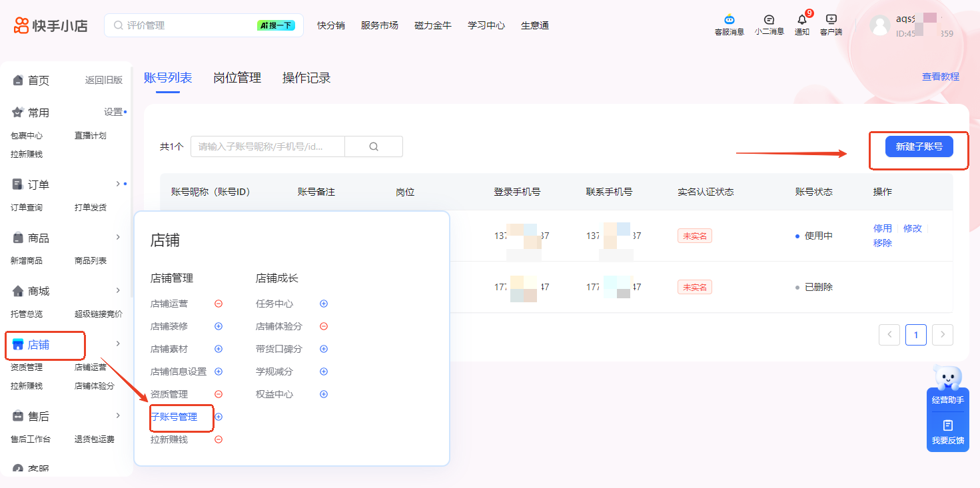
Task: Open 打单发货 in the sidebar
Action: pos(91,208)
